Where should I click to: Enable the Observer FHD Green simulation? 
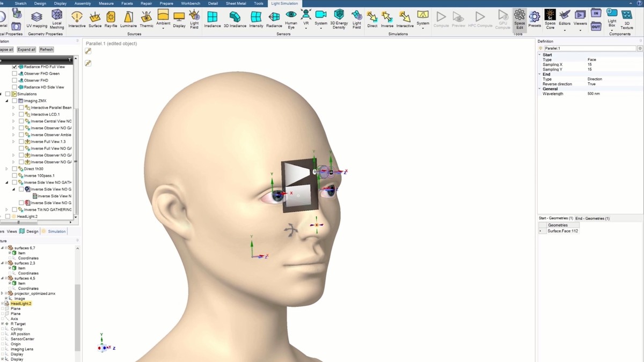14,73
